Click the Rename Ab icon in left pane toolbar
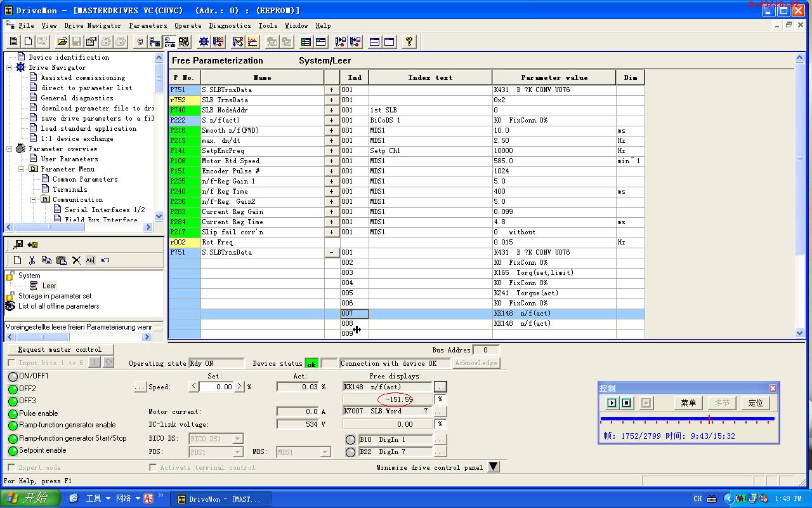The height and width of the screenshot is (508, 812). [90, 260]
